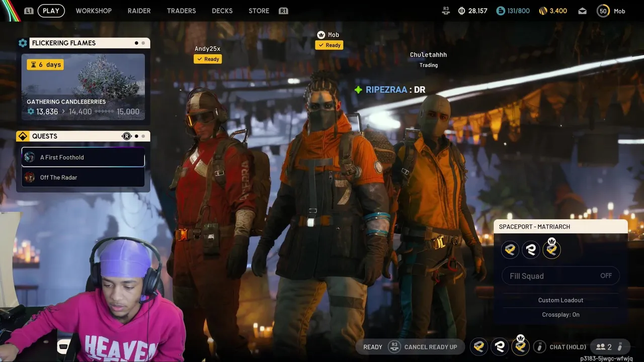644x362 pixels.
Task: Click the 6 days timer badge
Action: (45, 64)
